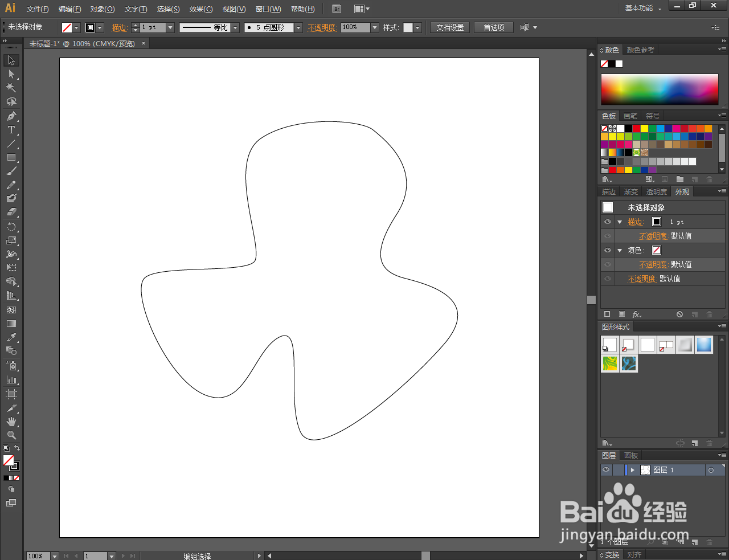729x560 pixels.
Task: Toggle visibility of 填色 appearance row
Action: pyautogui.click(x=608, y=250)
